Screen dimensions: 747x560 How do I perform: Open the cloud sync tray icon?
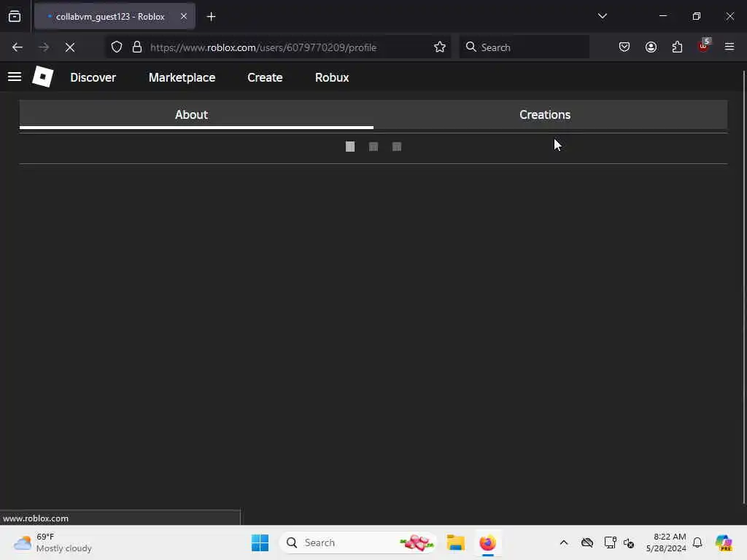pyautogui.click(x=587, y=542)
